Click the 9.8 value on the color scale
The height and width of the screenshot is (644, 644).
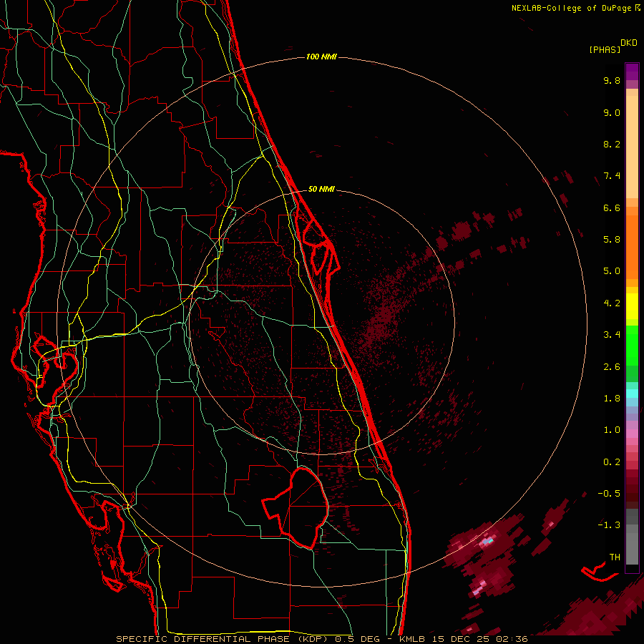(612, 80)
